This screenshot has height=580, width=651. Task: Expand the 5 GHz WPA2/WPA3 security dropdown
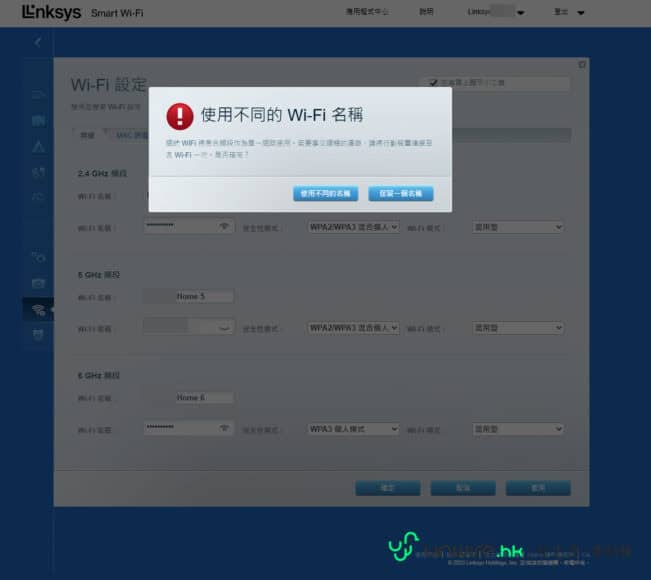coord(352,328)
